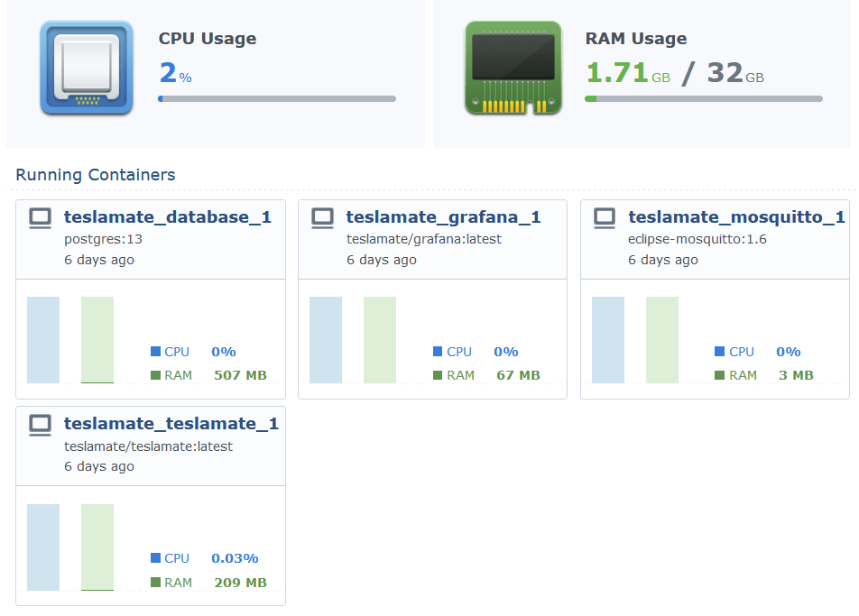Click the CPU label in teslamate_teslamate_1 card

pos(177,558)
